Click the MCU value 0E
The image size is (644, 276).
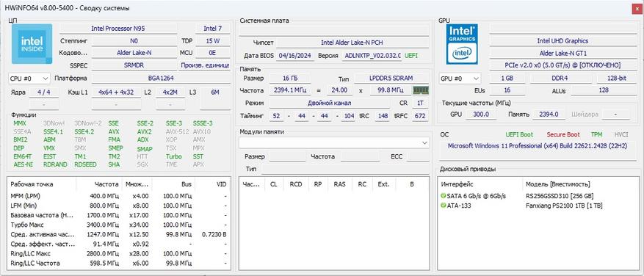[x=213, y=53]
